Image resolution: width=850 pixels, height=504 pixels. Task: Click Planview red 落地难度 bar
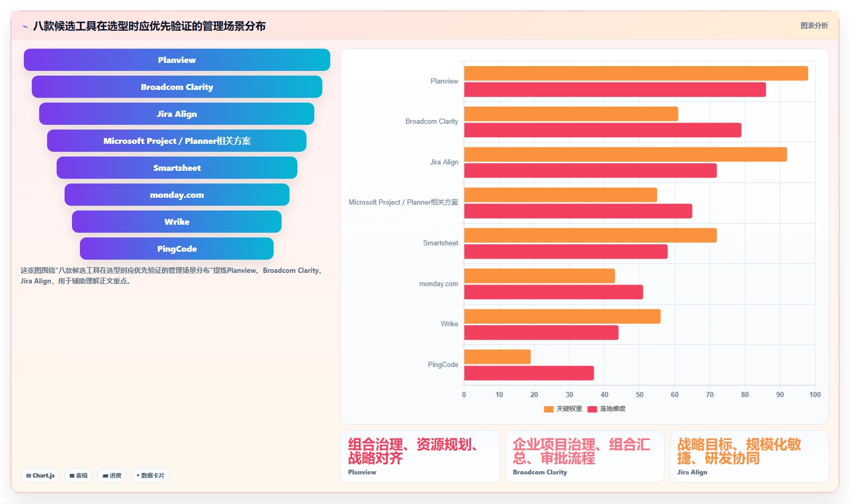[x=615, y=89]
